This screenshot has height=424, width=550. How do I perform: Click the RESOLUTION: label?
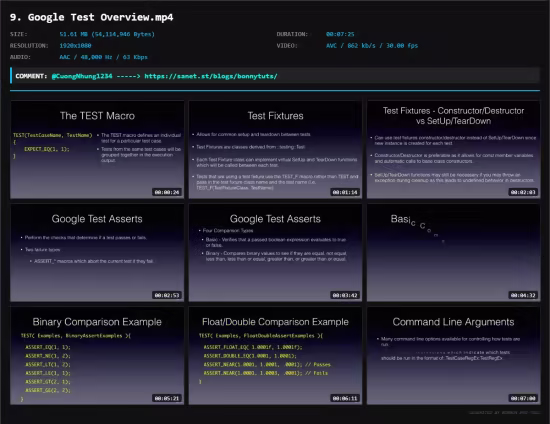click(x=29, y=46)
